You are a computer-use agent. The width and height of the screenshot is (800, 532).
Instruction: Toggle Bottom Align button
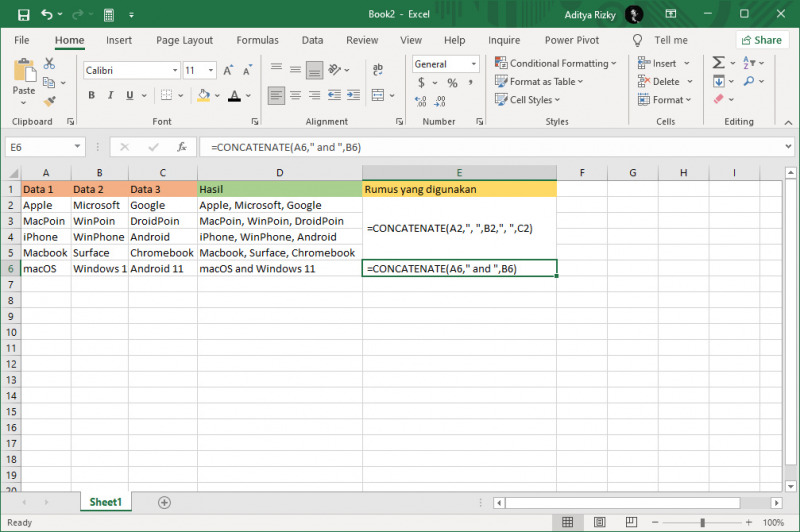pyautogui.click(x=314, y=70)
